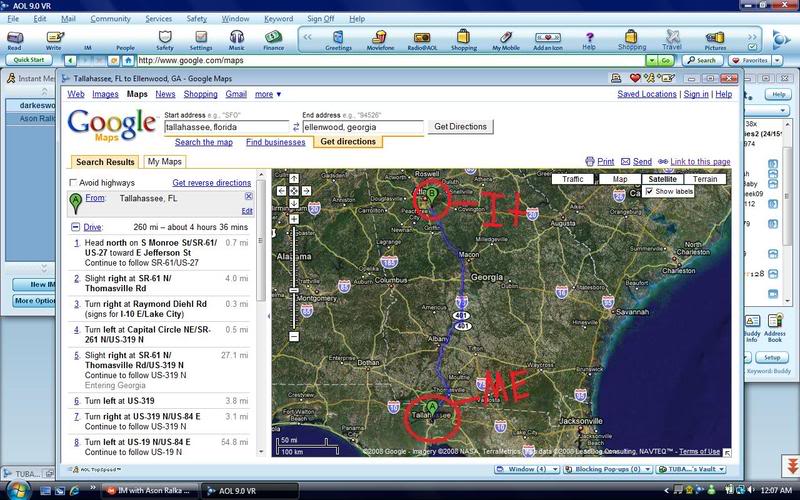This screenshot has width=800, height=500.
Task: Open the Vault dropdown in status bar
Action: [691, 469]
